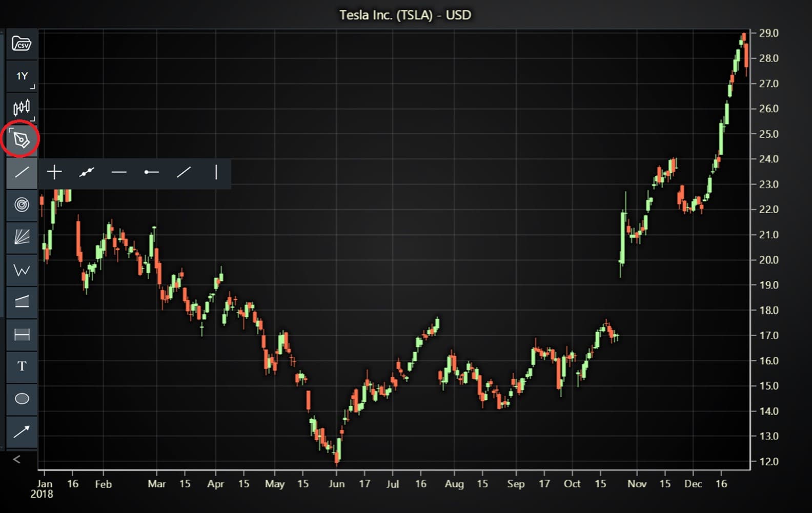The height and width of the screenshot is (513, 812).
Task: Open the 1Y time range selector
Action: (22, 76)
